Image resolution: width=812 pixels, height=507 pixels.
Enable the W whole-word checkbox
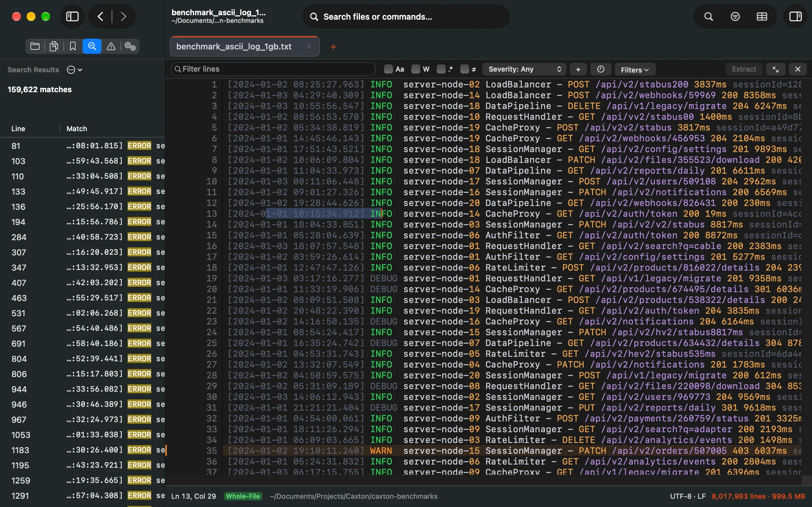[416, 69]
